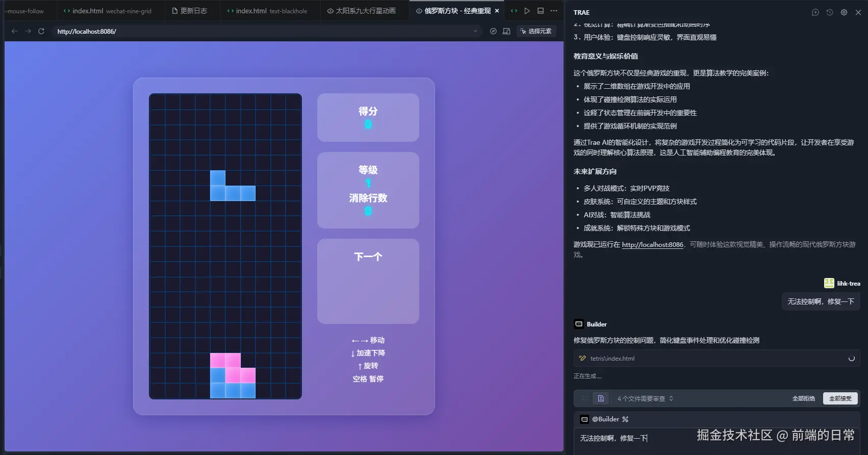This screenshot has width=868, height=455.
Task: Click the 多人对战模式 bullet item
Action: coord(626,188)
